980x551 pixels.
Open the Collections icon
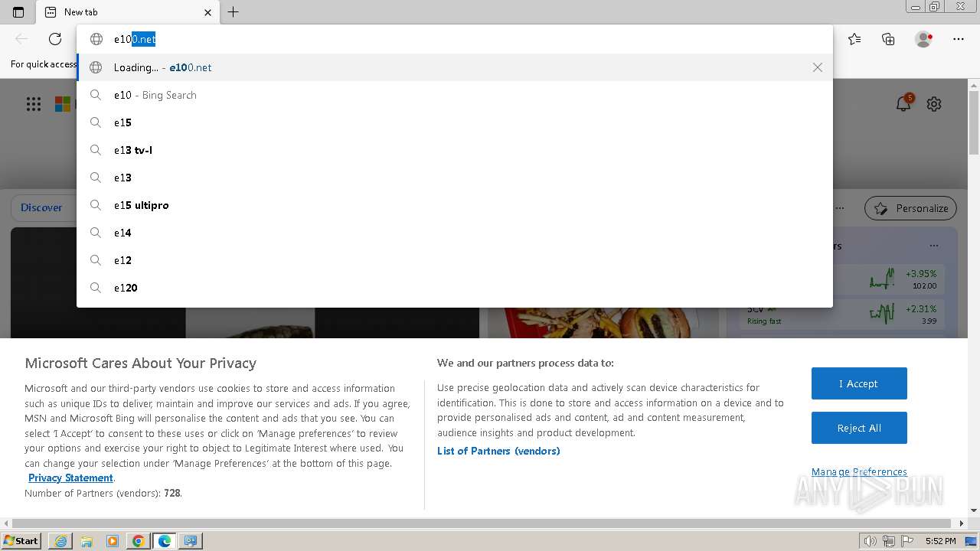click(x=888, y=39)
